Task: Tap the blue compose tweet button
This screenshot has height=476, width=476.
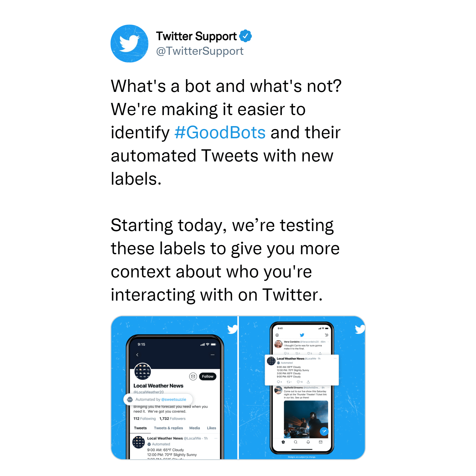Action: coord(324,431)
